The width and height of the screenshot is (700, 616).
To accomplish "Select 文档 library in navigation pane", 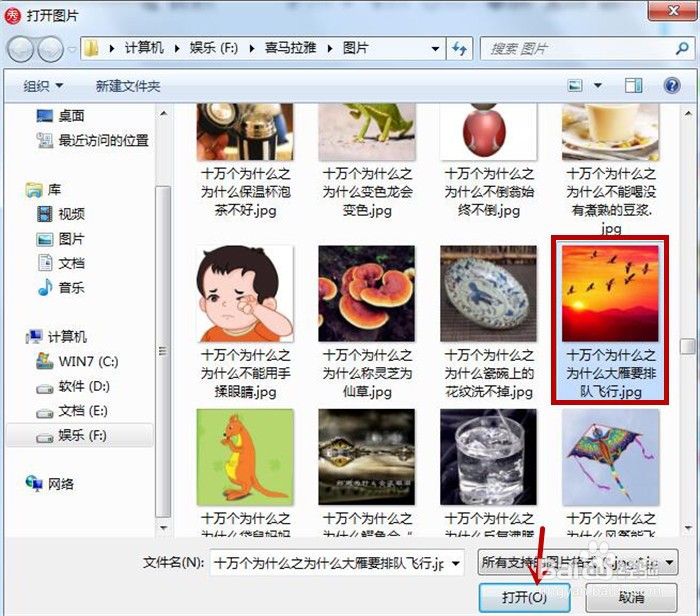I will pos(60,263).
